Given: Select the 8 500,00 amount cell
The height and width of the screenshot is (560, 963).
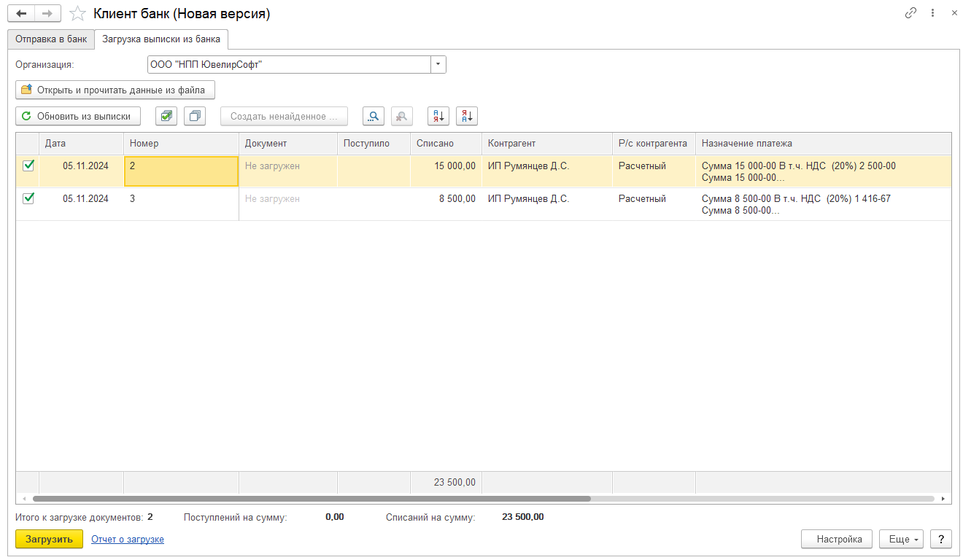Looking at the screenshot, I should (446, 204).
